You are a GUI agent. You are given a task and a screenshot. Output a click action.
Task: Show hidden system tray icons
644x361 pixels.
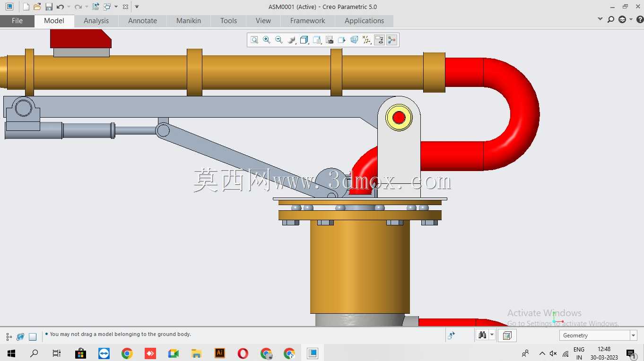(x=542, y=353)
